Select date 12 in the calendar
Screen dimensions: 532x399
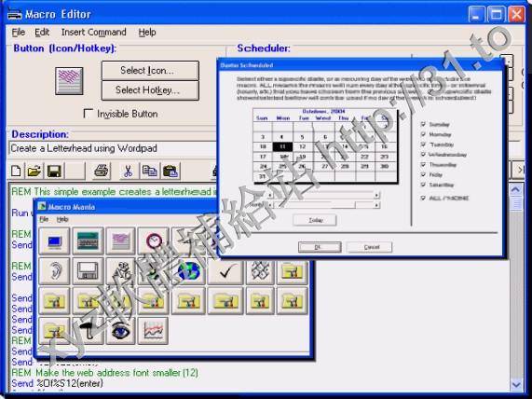302,146
